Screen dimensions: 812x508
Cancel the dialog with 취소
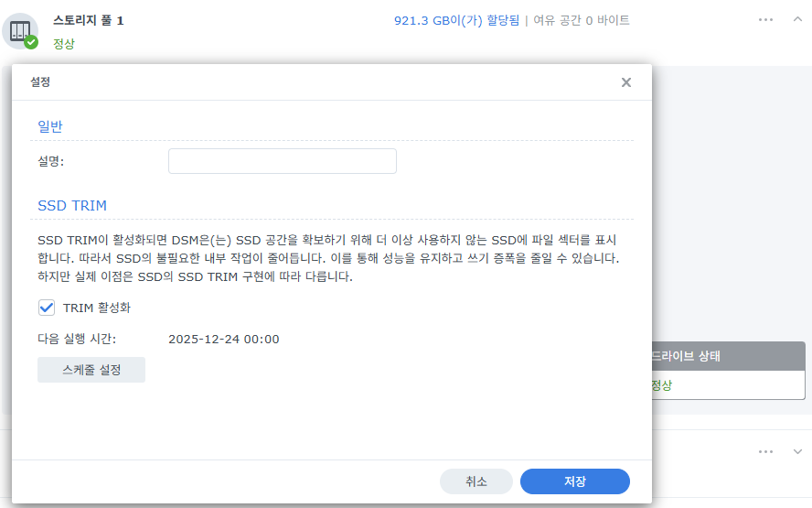tap(475, 481)
